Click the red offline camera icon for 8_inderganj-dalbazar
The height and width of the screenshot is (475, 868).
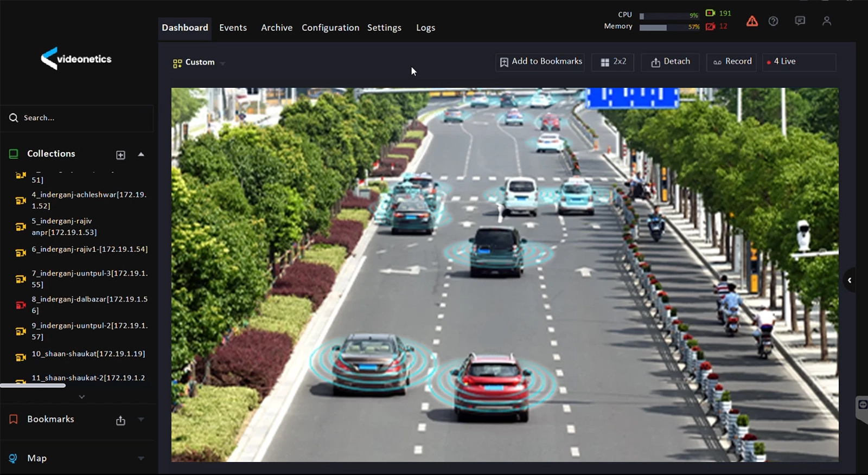tap(21, 305)
